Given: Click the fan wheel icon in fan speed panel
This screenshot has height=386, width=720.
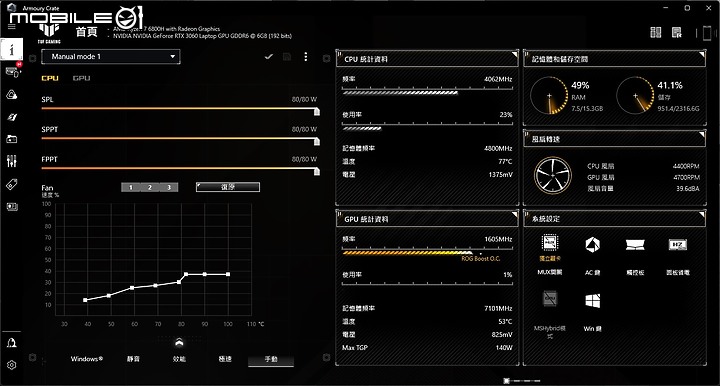Looking at the screenshot, I should pos(552,175).
